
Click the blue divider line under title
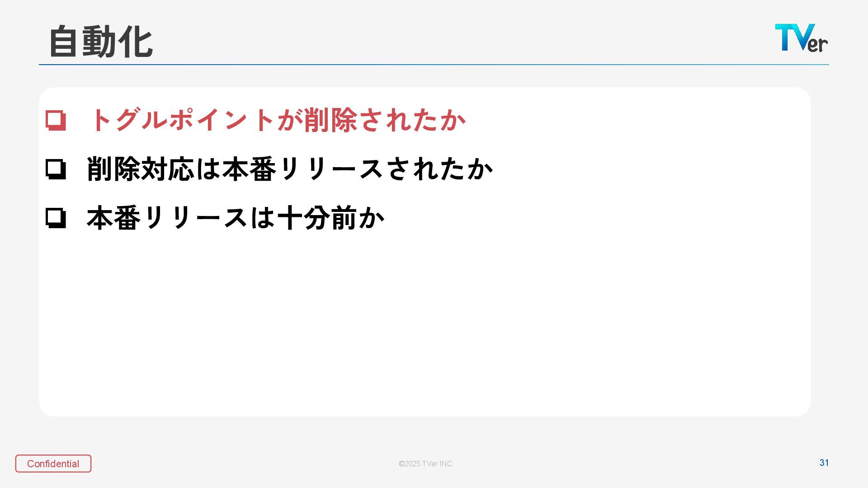(434, 65)
